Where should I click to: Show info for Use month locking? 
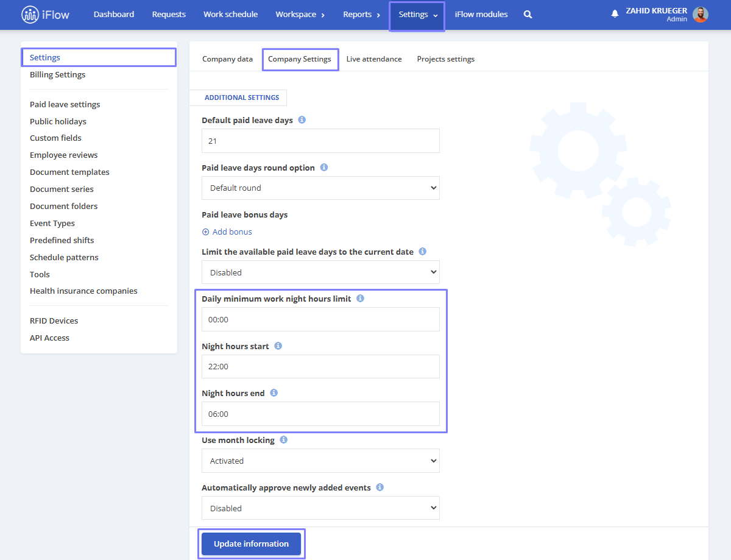tap(284, 439)
